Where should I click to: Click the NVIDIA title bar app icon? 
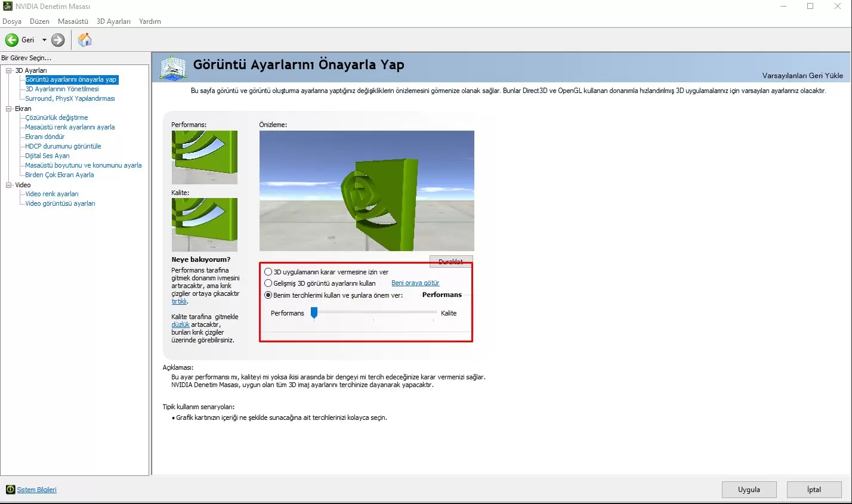[x=8, y=6]
